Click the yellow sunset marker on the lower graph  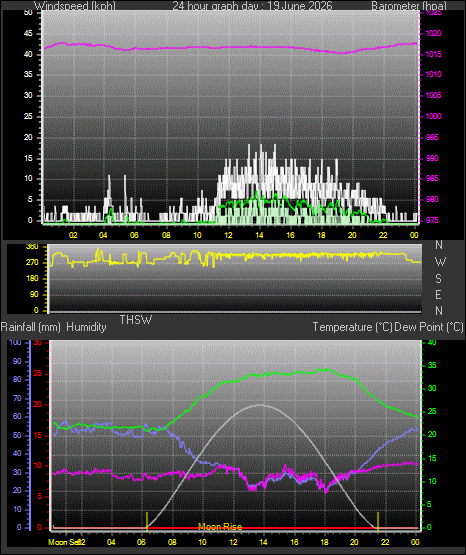click(x=378, y=521)
